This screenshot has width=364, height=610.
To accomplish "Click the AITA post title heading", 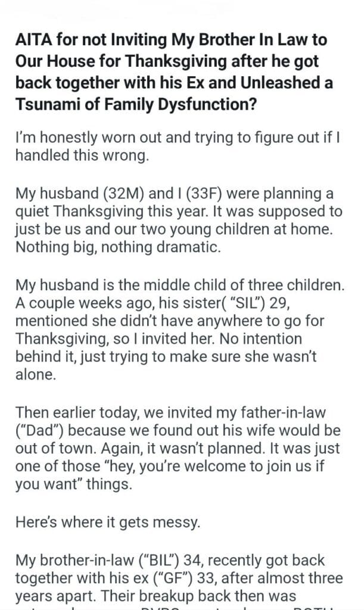I will (x=179, y=70).
